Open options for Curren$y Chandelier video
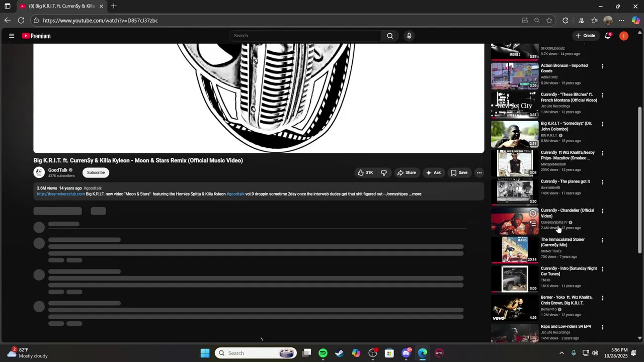This screenshot has width=644, height=362. (602, 211)
